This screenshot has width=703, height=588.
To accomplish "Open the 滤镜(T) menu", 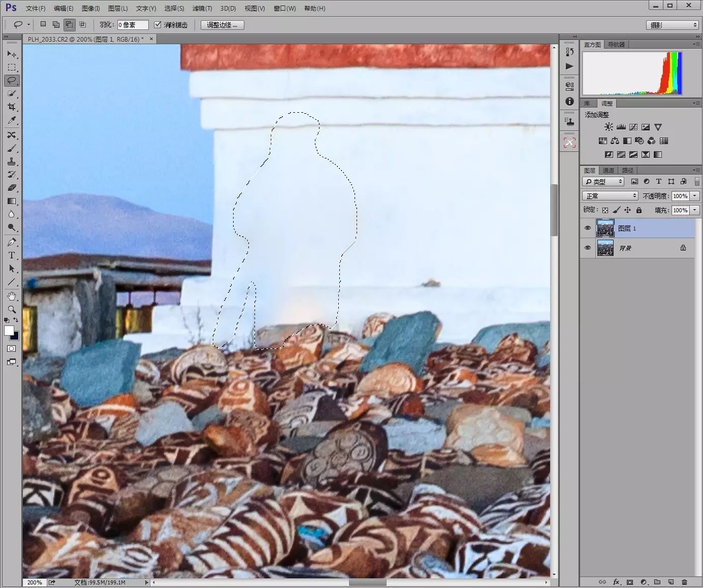I will (x=202, y=8).
